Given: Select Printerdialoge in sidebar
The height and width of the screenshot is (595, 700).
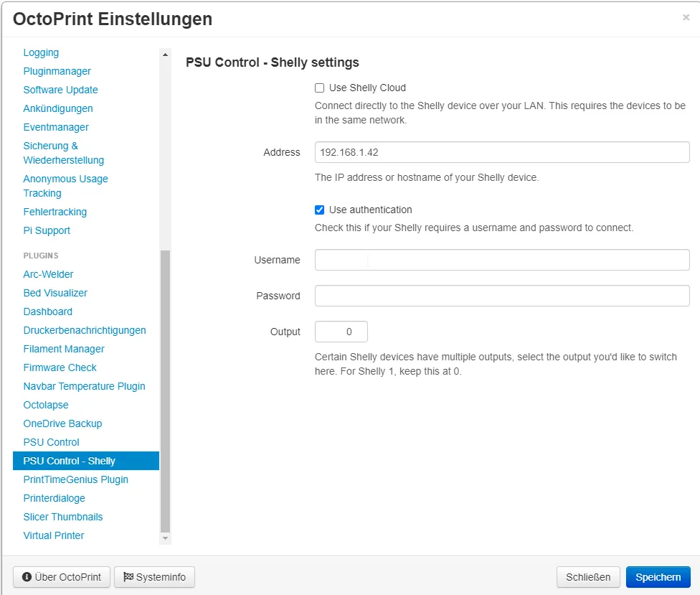Looking at the screenshot, I should point(54,499).
